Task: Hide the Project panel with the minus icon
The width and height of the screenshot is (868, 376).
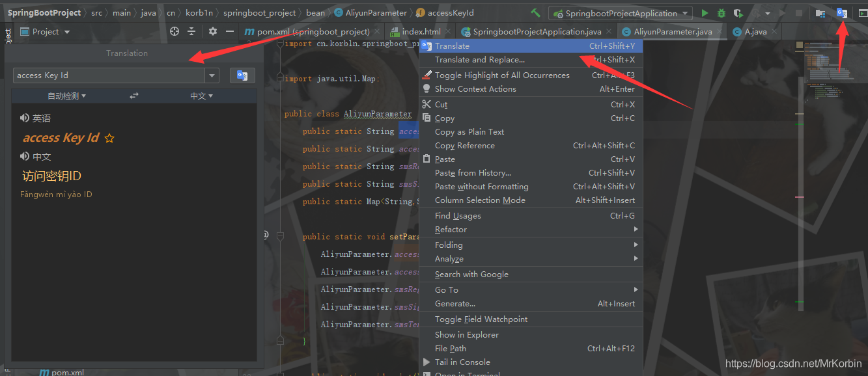Action: (229, 31)
